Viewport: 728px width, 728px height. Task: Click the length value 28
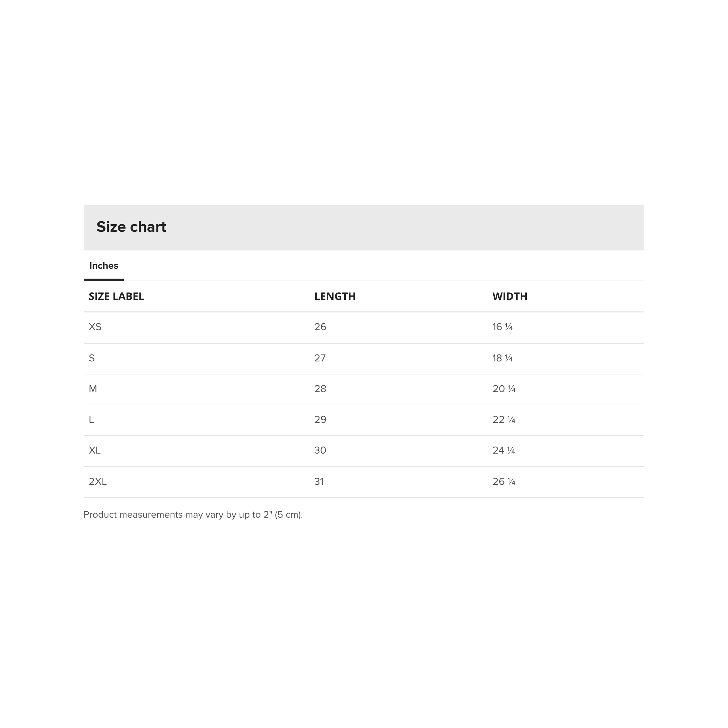tap(320, 389)
